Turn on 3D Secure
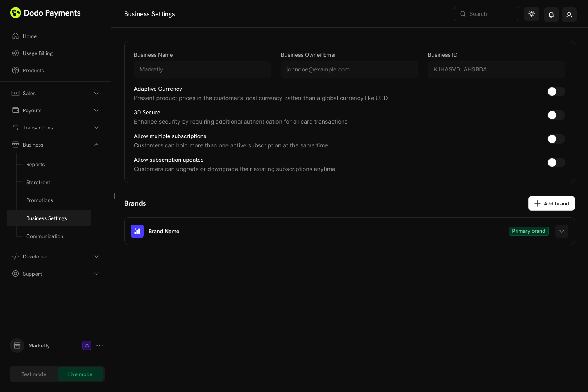The image size is (588, 392). pos(556,115)
